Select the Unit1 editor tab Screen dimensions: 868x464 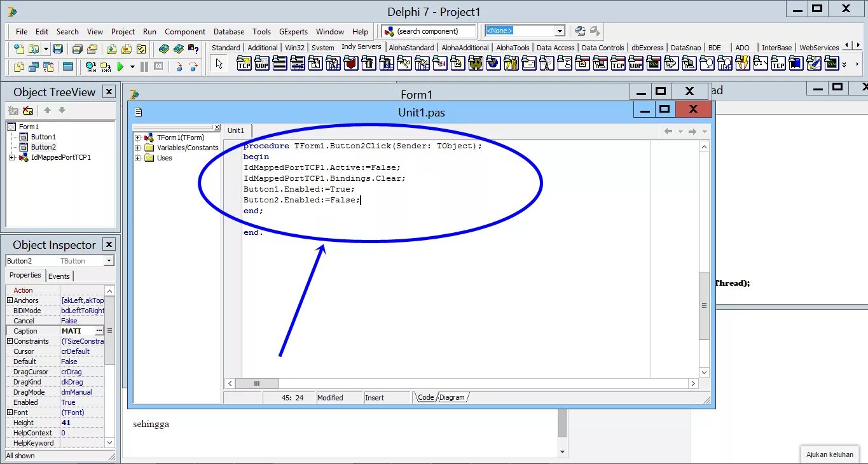pos(236,130)
